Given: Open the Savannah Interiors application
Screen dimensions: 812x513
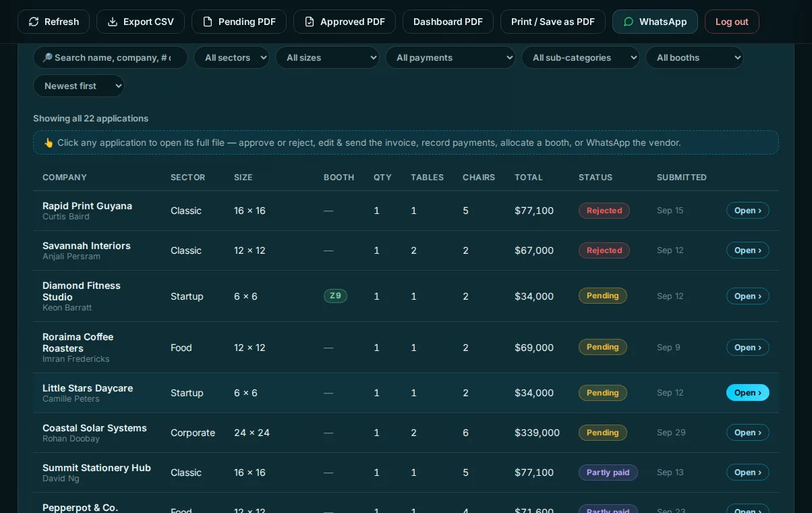Looking at the screenshot, I should pyautogui.click(x=748, y=250).
